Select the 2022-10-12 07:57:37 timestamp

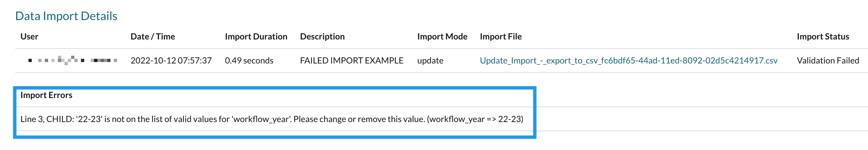[x=171, y=61]
